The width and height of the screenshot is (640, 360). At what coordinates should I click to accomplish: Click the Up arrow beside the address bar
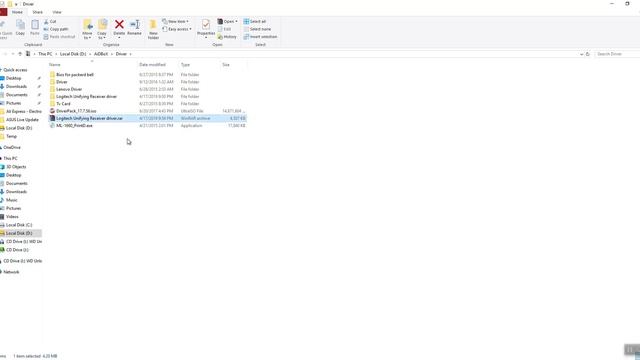[20, 54]
